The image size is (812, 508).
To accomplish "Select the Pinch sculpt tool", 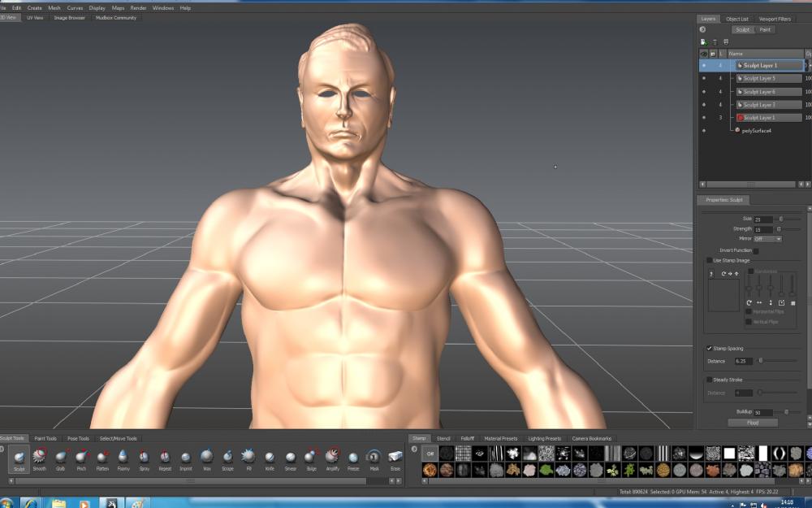I will click(81, 459).
